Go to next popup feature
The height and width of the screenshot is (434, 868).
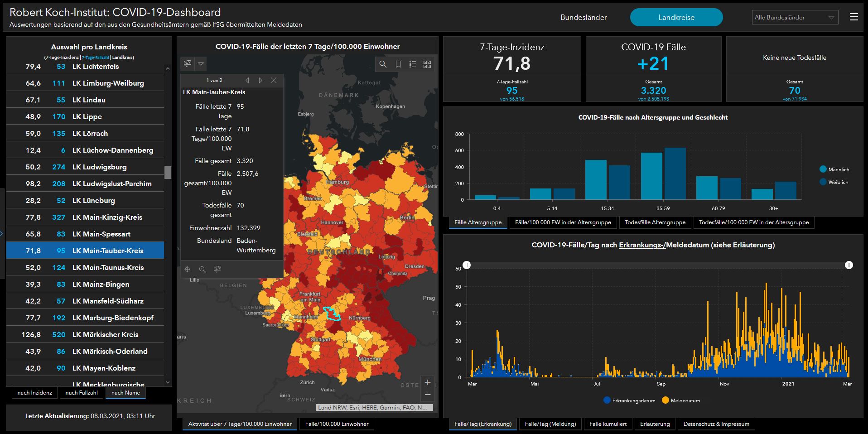[260, 80]
